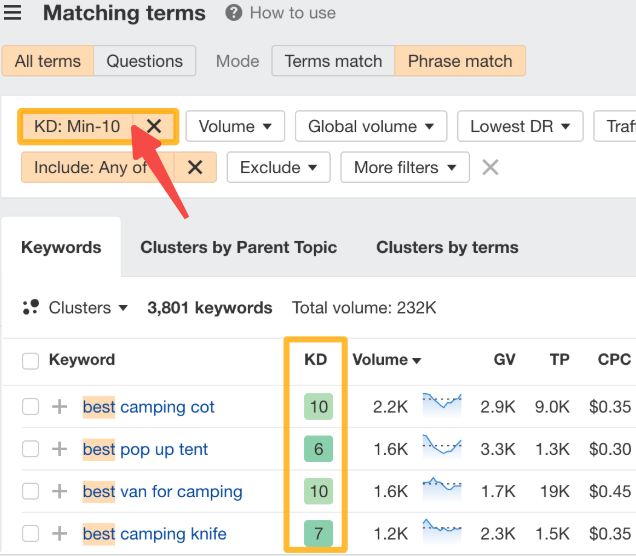Add best camping cot keyword with plus
The width and height of the screenshot is (636, 556).
[60, 407]
